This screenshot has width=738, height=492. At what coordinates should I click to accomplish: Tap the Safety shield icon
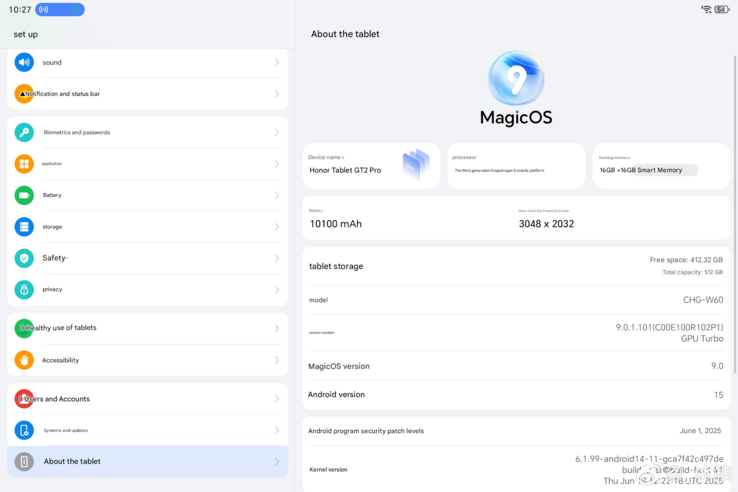[x=24, y=258]
